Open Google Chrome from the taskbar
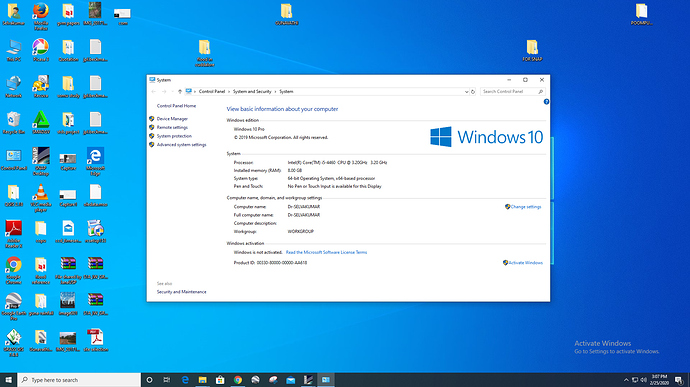Screen dimensions: 690x387 click(238, 380)
